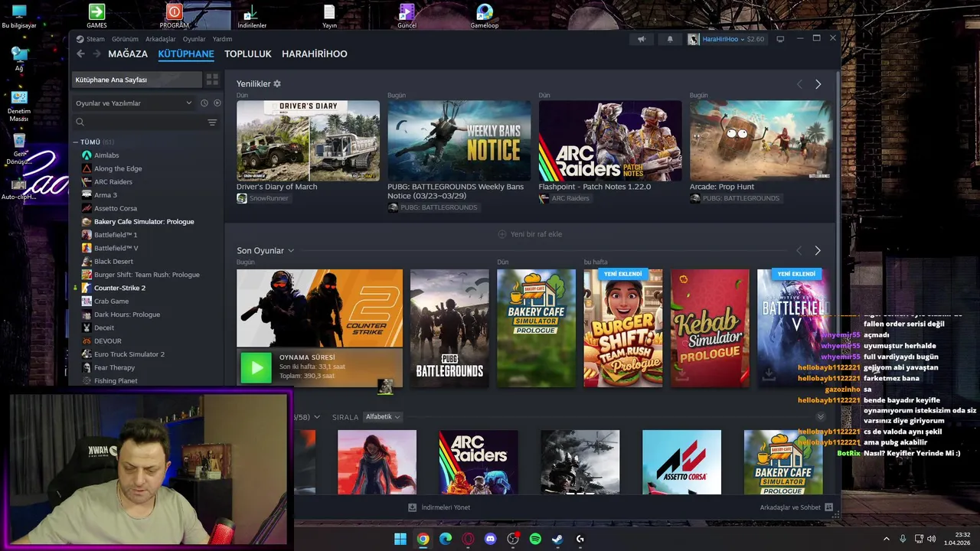Open Discord from the taskbar
Image resolution: width=980 pixels, height=551 pixels.
point(491,539)
